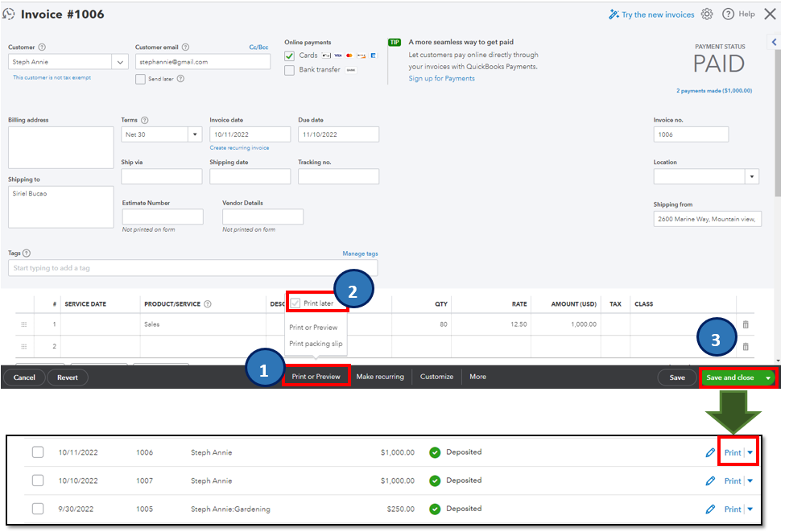Open Help via the question mark icon
The height and width of the screenshot is (532, 785).
727,14
